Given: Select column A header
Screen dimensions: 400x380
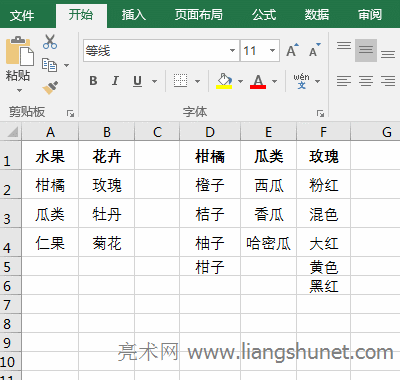Looking at the screenshot, I should pos(50,132).
